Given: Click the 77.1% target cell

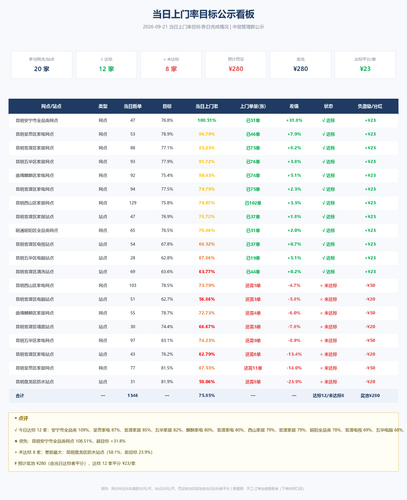Looking at the screenshot, I should click(x=167, y=148).
